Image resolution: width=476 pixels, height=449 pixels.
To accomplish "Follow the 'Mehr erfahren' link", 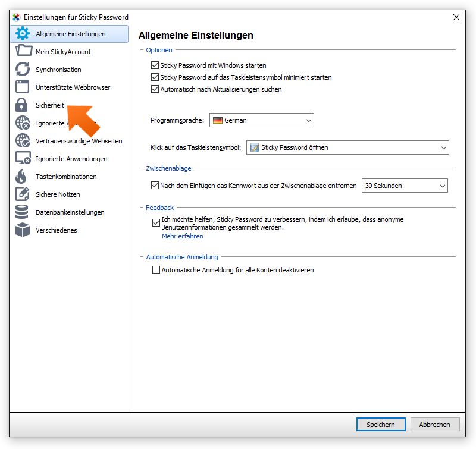I will tap(183, 236).
